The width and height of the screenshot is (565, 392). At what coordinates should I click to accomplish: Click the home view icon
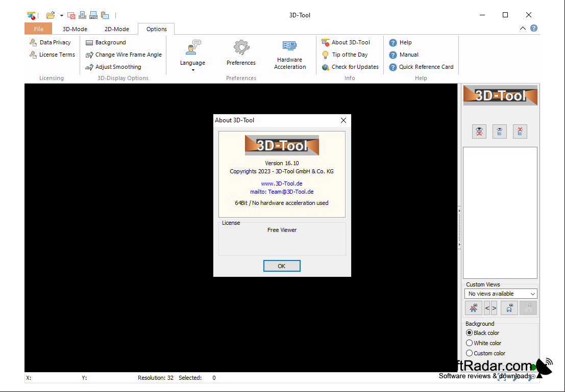pyautogui.click(x=474, y=308)
